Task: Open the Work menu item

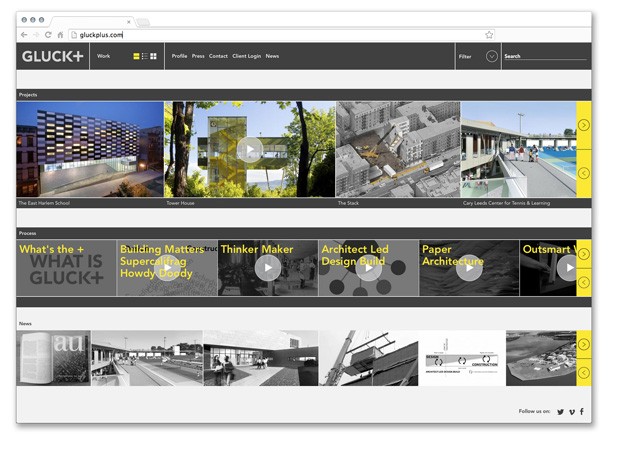Action: click(104, 56)
